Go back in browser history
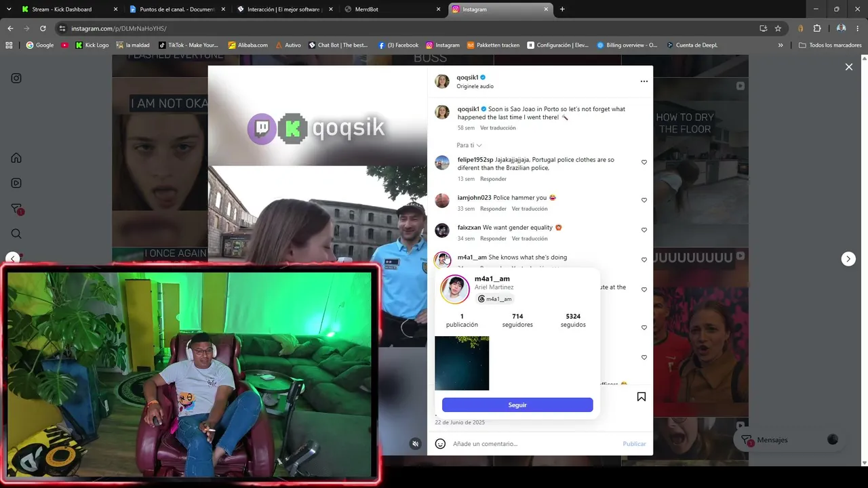 click(x=10, y=28)
